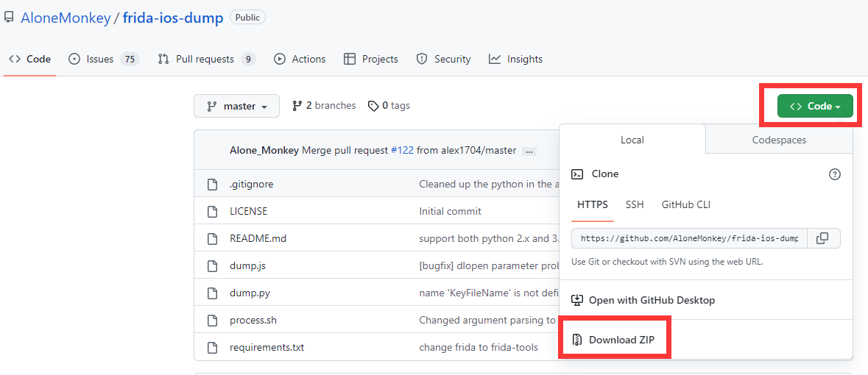The height and width of the screenshot is (375, 868).
Task: Click the help question mark icon beside Clone
Action: pos(834,174)
